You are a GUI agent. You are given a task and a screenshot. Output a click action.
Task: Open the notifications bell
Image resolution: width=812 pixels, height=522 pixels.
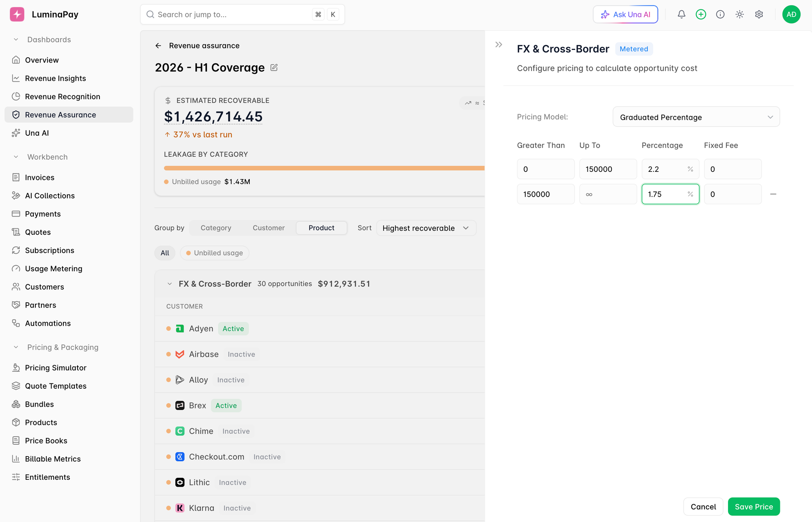click(681, 14)
